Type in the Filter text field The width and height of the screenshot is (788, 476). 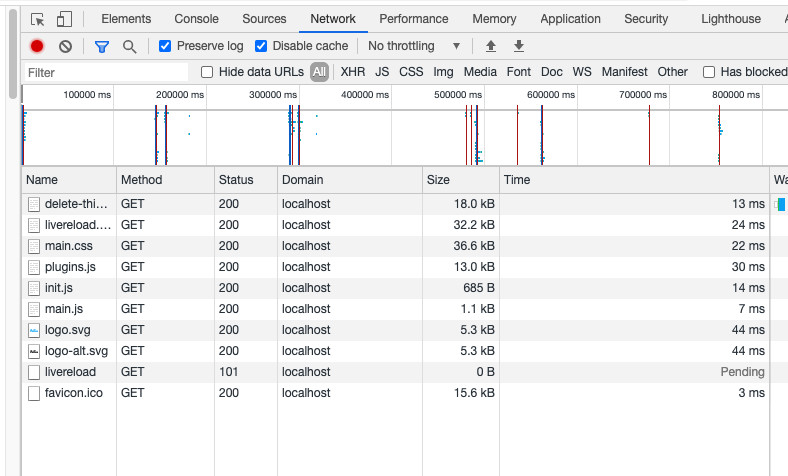(105, 72)
